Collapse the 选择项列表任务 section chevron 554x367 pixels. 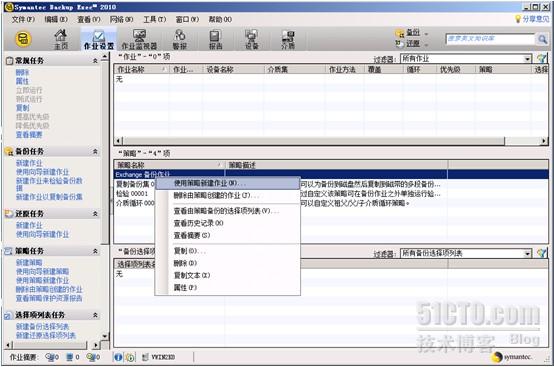pyautogui.click(x=95, y=315)
